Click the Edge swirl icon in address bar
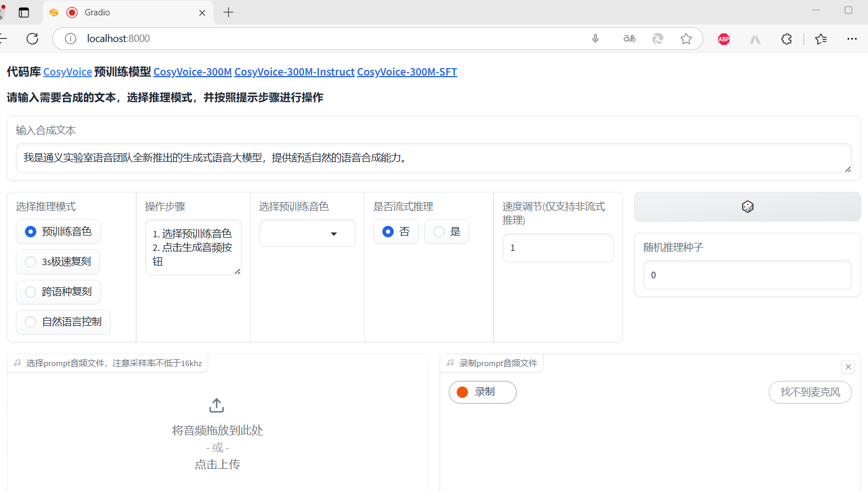The height and width of the screenshot is (491, 868). point(658,39)
